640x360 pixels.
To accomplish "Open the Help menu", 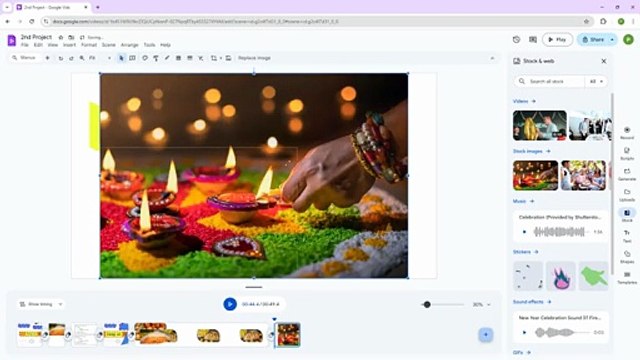I will [165, 45].
